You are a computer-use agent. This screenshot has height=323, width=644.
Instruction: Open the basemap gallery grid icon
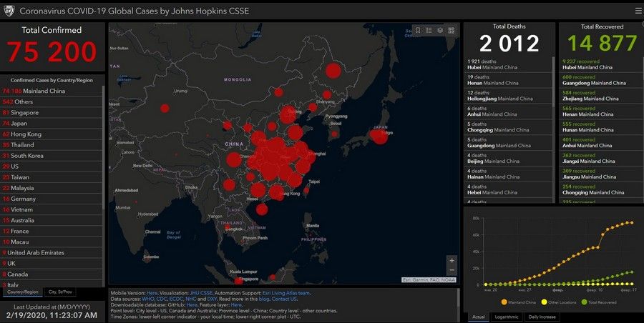[452, 30]
